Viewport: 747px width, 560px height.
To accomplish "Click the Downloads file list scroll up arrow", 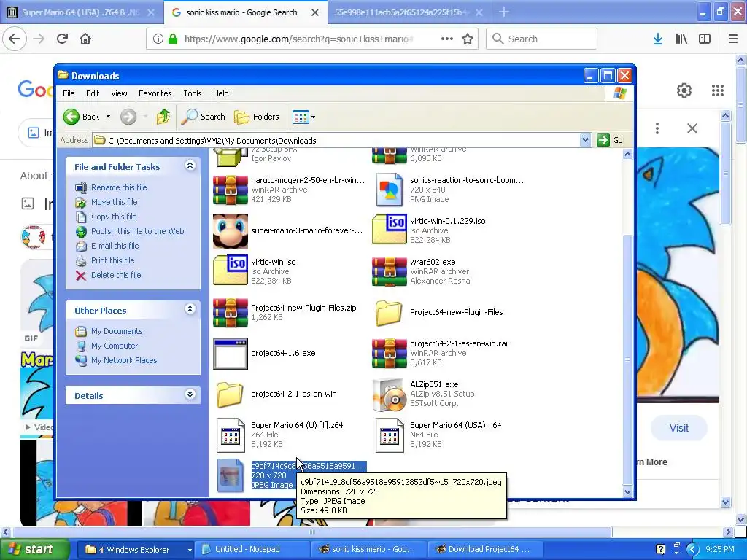I will tap(627, 155).
